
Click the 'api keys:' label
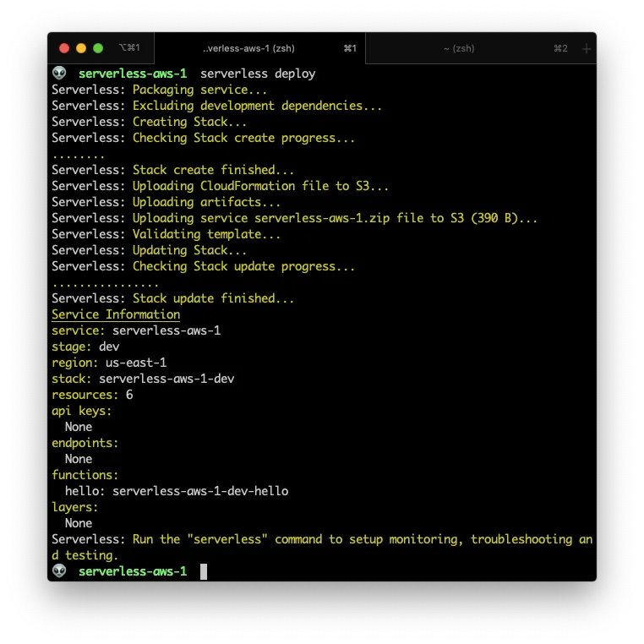click(x=82, y=411)
